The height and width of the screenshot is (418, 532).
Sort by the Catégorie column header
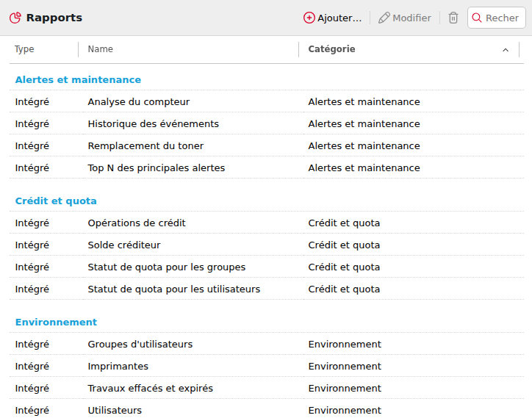pos(331,49)
